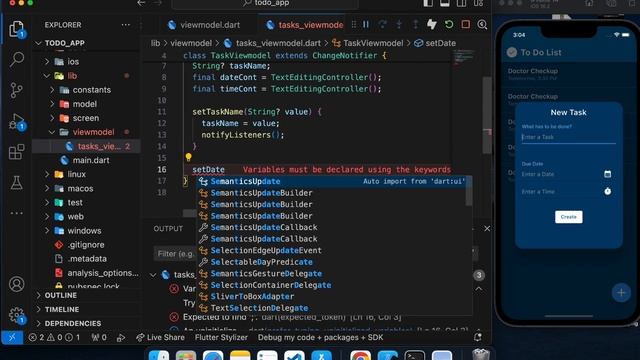Open the OUTPUT panel tab

point(168,229)
